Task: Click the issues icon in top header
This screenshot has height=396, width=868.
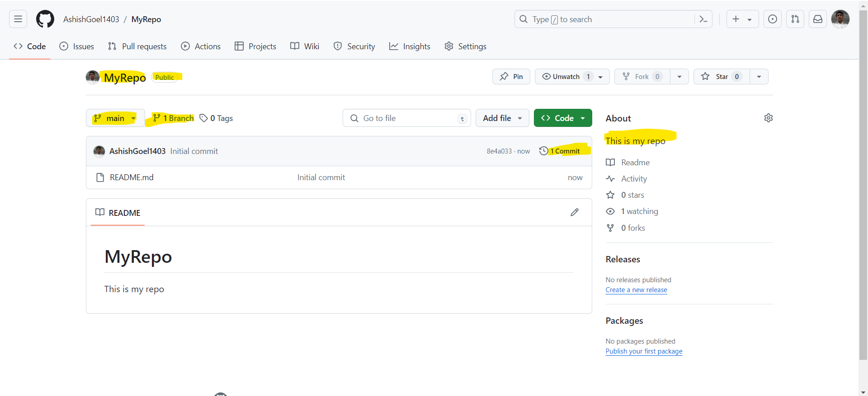Action: pyautogui.click(x=773, y=19)
